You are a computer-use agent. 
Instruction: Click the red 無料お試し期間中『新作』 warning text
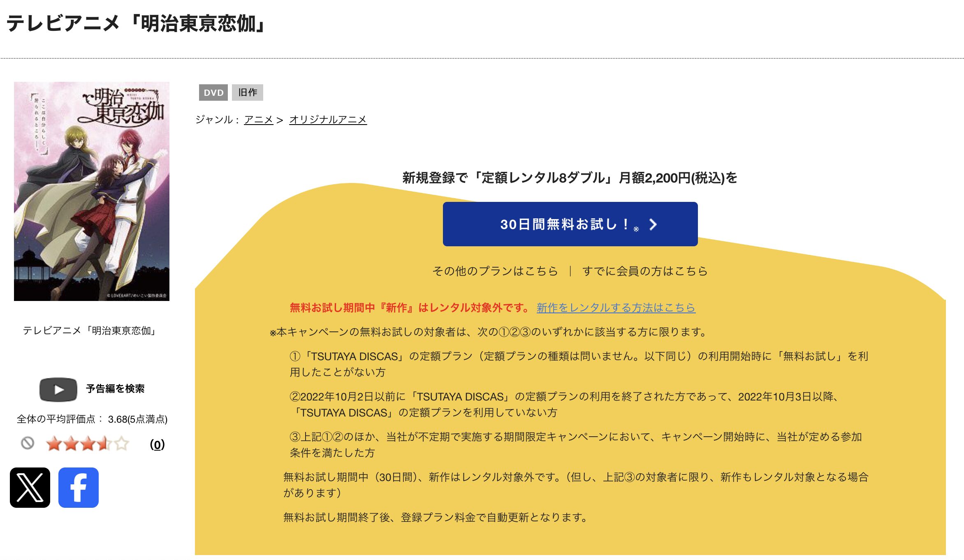[x=410, y=308]
